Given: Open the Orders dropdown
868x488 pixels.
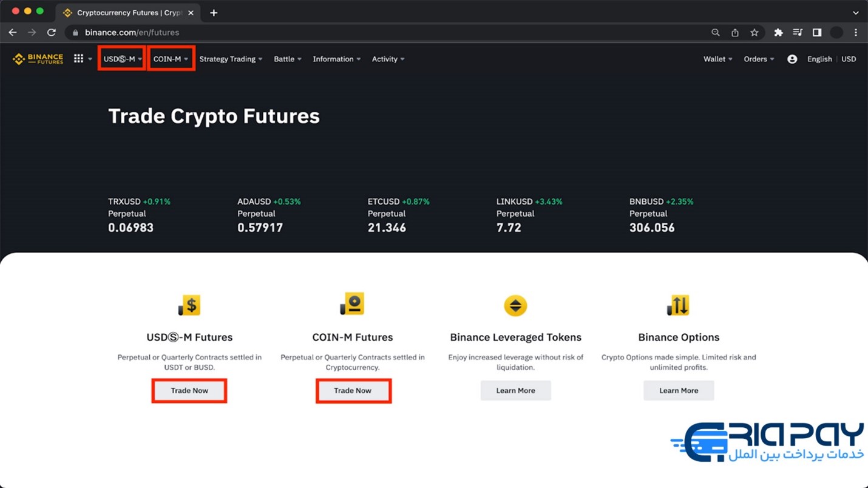Looking at the screenshot, I should coord(759,59).
